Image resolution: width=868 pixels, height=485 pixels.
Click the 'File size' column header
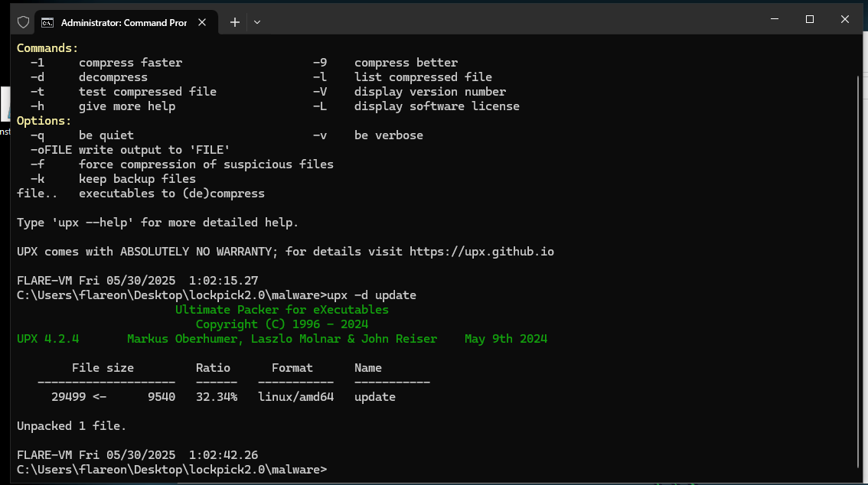103,368
